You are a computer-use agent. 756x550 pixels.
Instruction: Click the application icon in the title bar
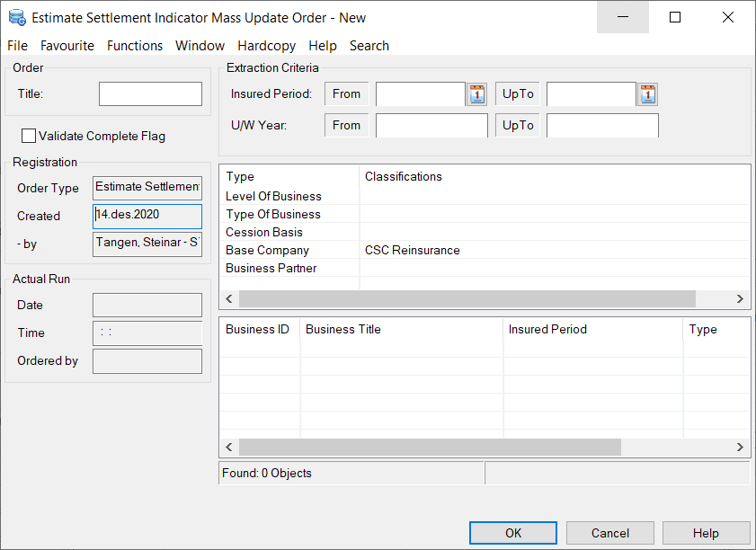tap(17, 18)
